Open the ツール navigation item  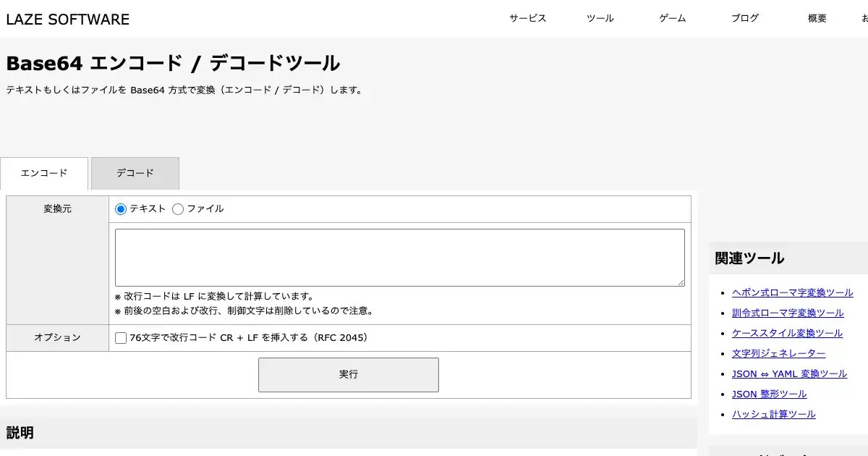pos(600,19)
